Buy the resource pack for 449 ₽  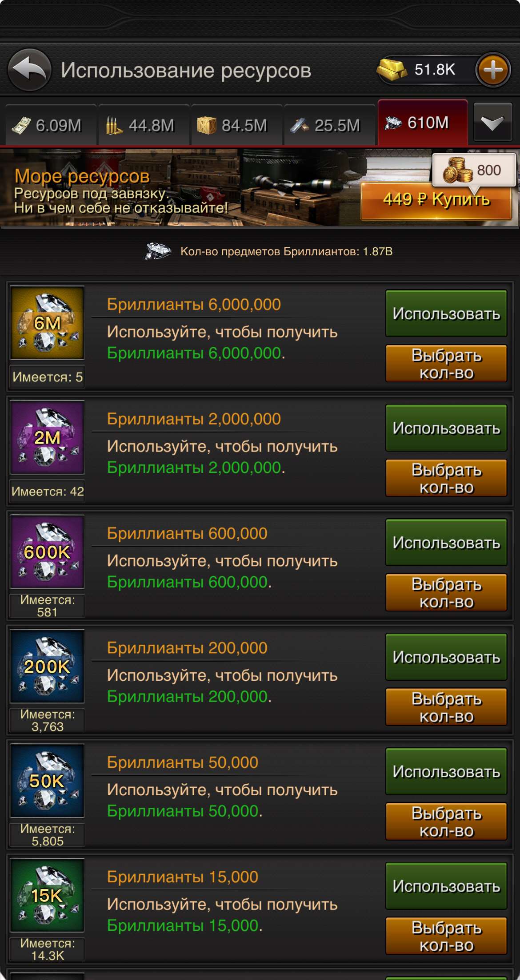pyautogui.click(x=436, y=201)
